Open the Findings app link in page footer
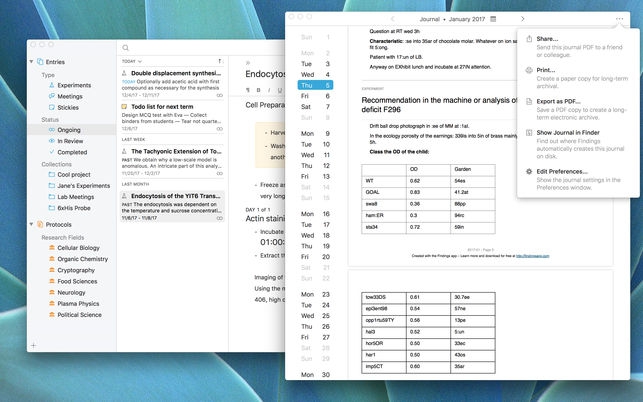 (x=532, y=256)
